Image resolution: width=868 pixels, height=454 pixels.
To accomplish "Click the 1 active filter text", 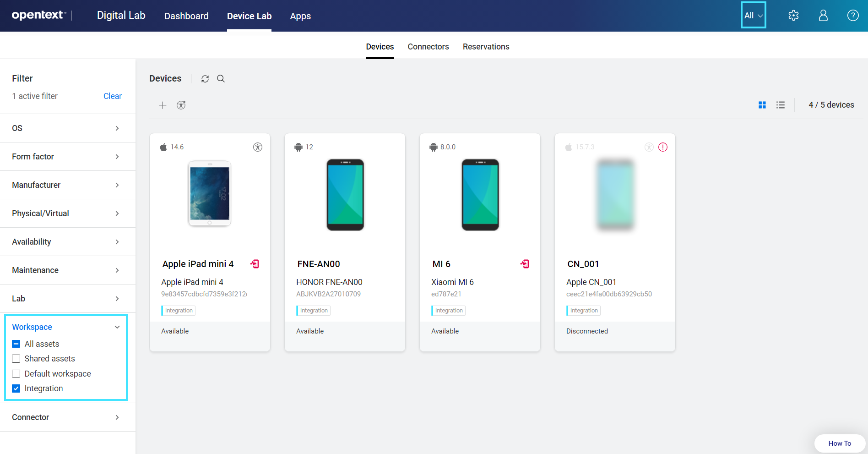I will (35, 96).
